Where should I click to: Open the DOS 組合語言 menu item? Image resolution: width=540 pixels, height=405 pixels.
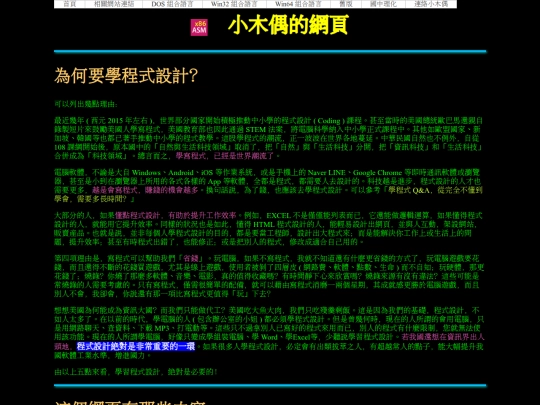tap(172, 4)
